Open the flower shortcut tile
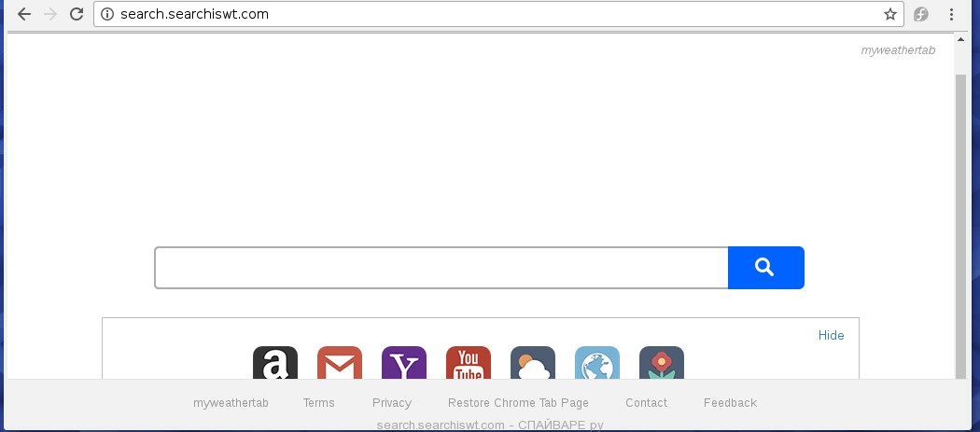This screenshot has height=432, width=980. tap(661, 363)
